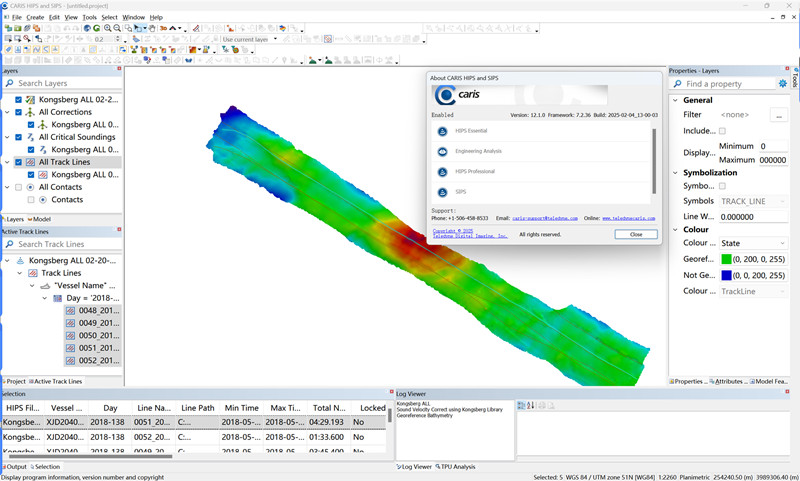Click the Zoom In magnifier tool

click(x=108, y=28)
